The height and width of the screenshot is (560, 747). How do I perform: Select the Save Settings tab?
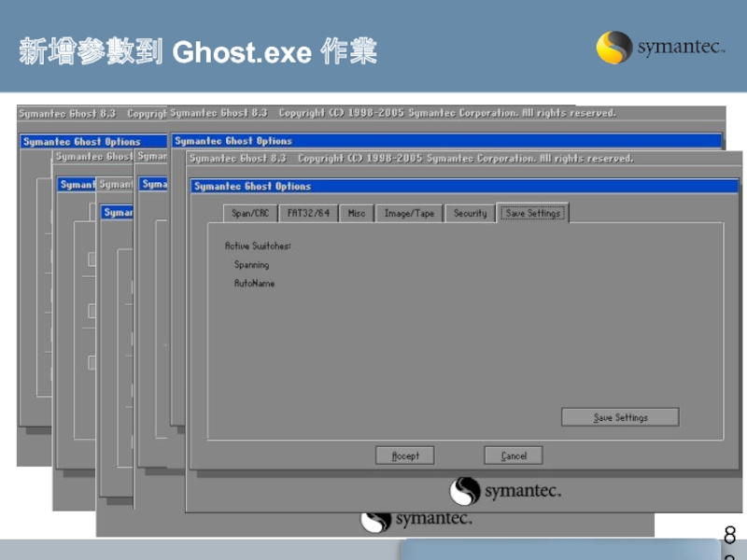(532, 213)
